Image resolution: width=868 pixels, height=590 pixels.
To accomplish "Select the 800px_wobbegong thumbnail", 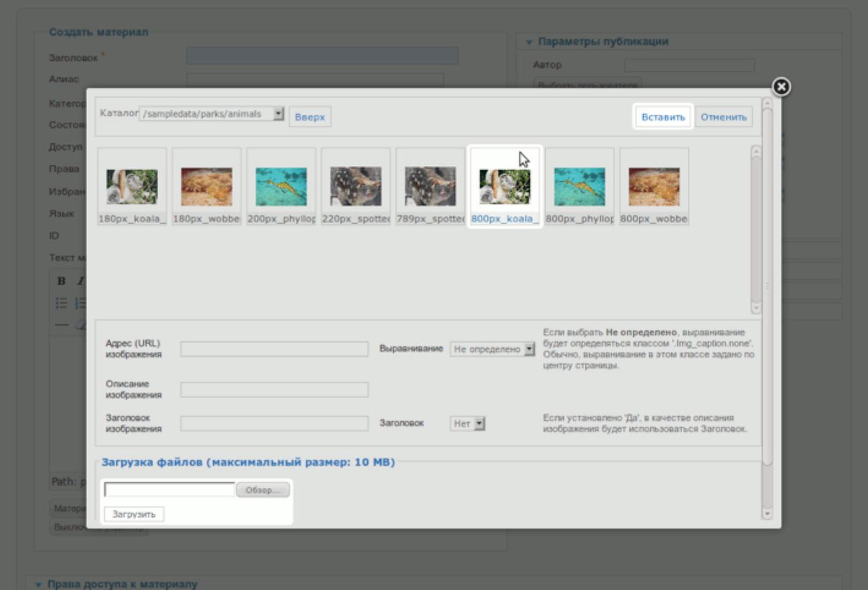I will coord(654,187).
